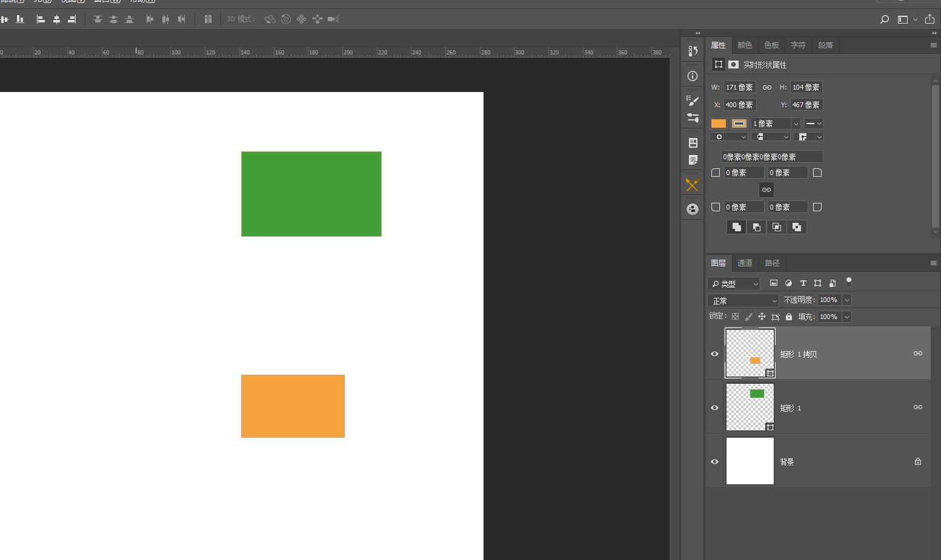
Task: Click the 3D zoom camera icon
Action: [333, 19]
